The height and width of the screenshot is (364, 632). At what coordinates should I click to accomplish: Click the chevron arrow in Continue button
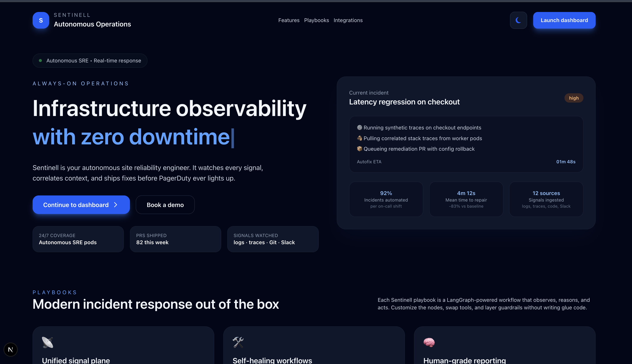(116, 205)
